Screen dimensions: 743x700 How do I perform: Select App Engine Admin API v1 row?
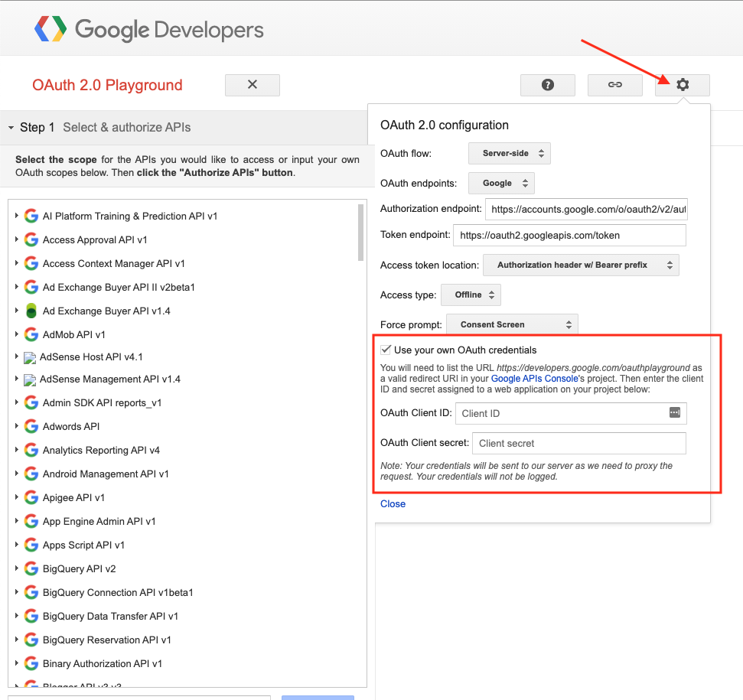point(99,521)
